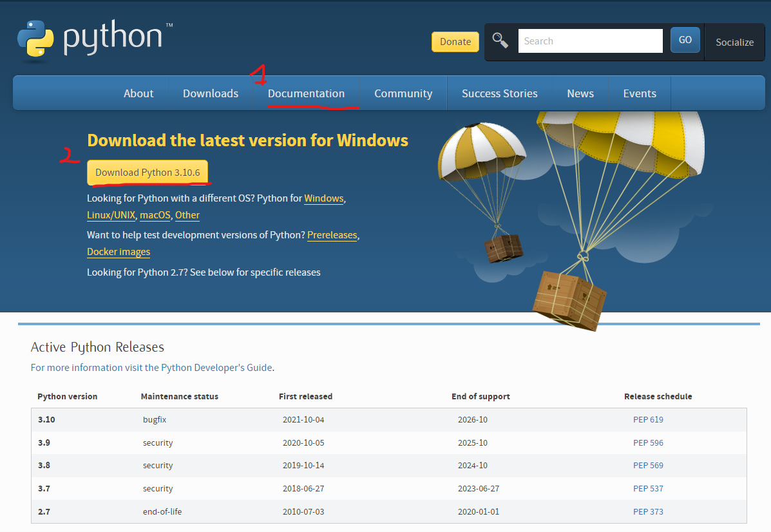Viewport: 771px width, 532px height.
Task: Click Download Python 3.10.6 button
Action: coord(148,173)
